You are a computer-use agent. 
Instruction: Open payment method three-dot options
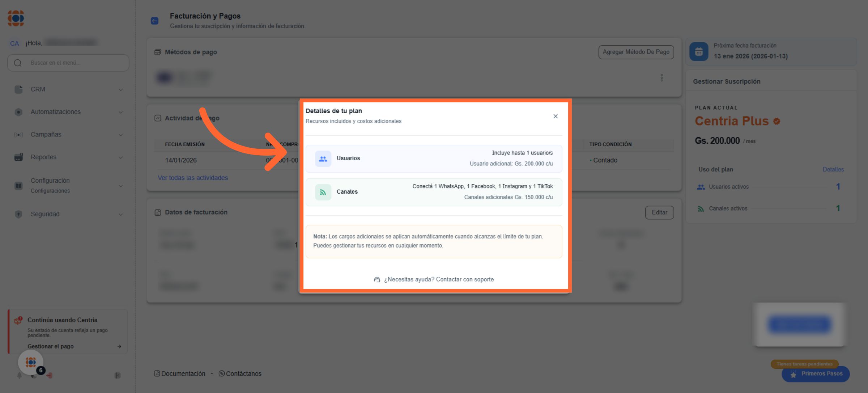661,78
